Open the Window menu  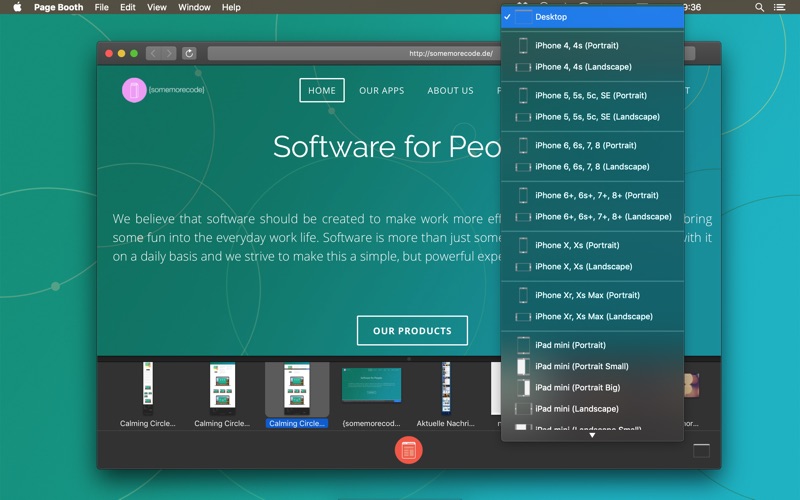tap(194, 7)
